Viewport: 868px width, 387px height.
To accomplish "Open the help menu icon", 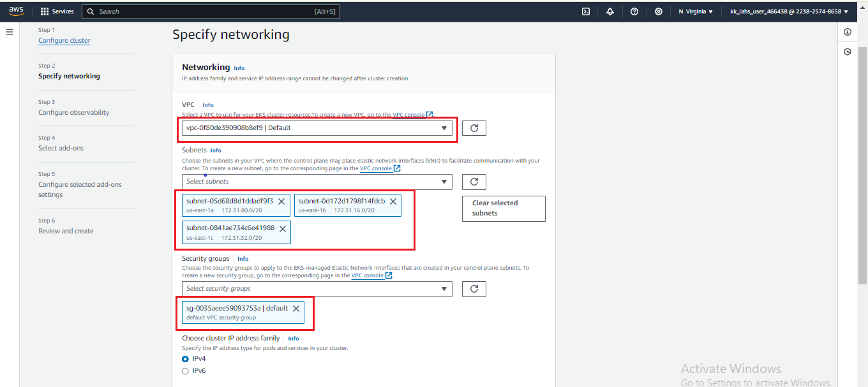I will tap(634, 11).
